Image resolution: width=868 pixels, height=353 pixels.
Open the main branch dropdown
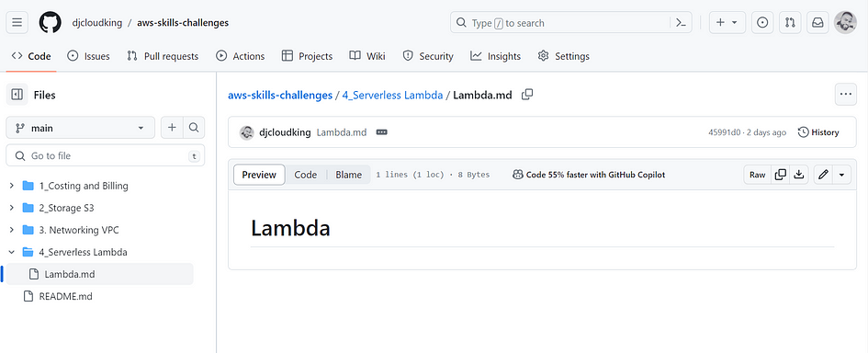coord(81,128)
